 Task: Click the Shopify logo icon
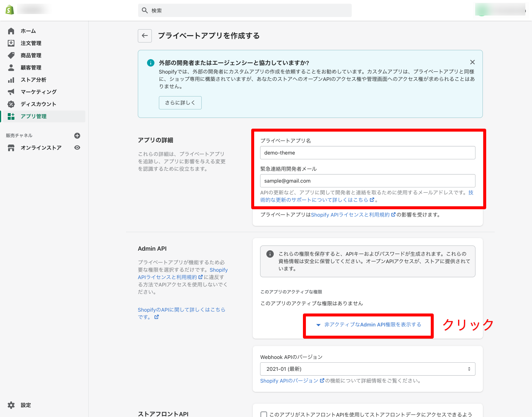point(10,10)
